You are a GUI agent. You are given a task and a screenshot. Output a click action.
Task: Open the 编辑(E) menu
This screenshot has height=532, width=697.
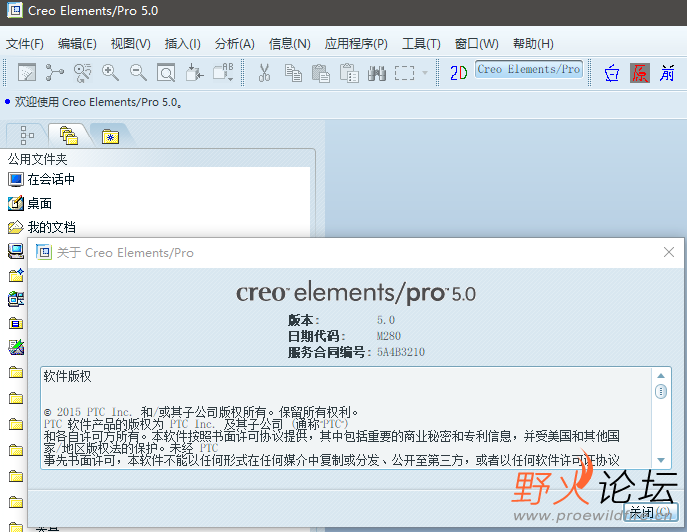(77, 44)
